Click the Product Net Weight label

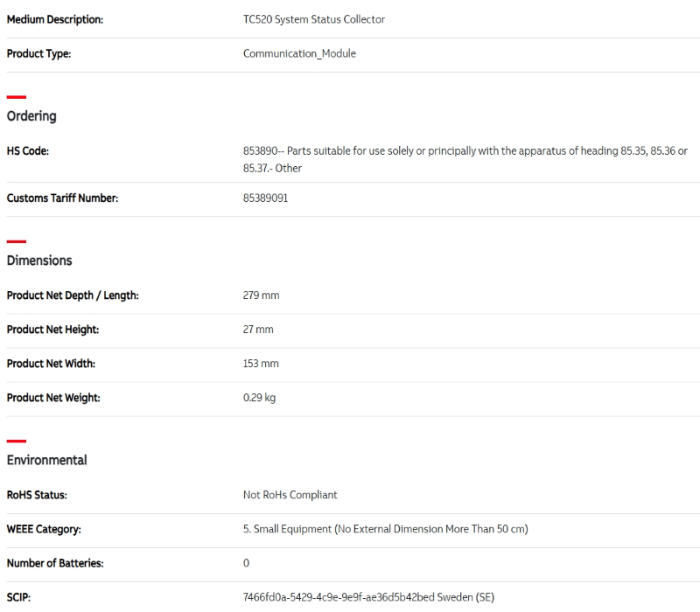[53, 398]
